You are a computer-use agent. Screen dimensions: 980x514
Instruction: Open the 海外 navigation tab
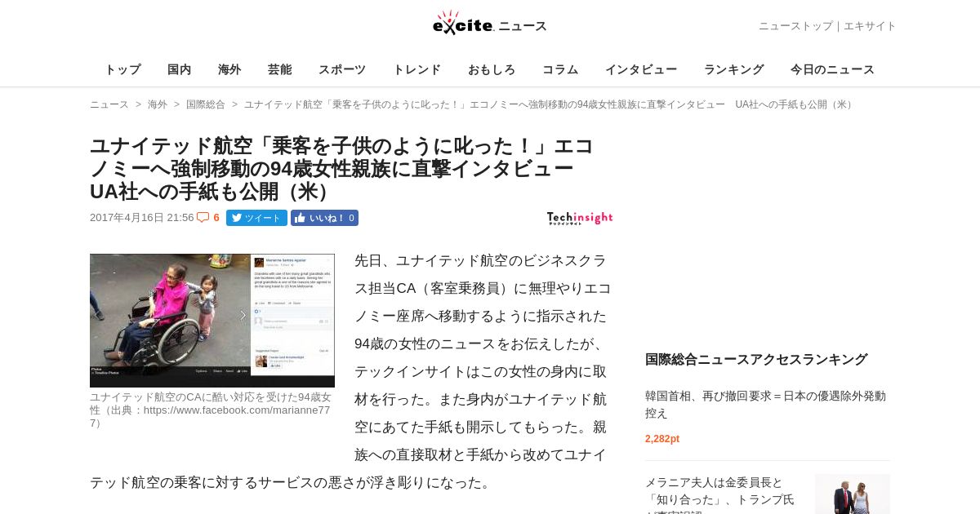[x=229, y=69]
